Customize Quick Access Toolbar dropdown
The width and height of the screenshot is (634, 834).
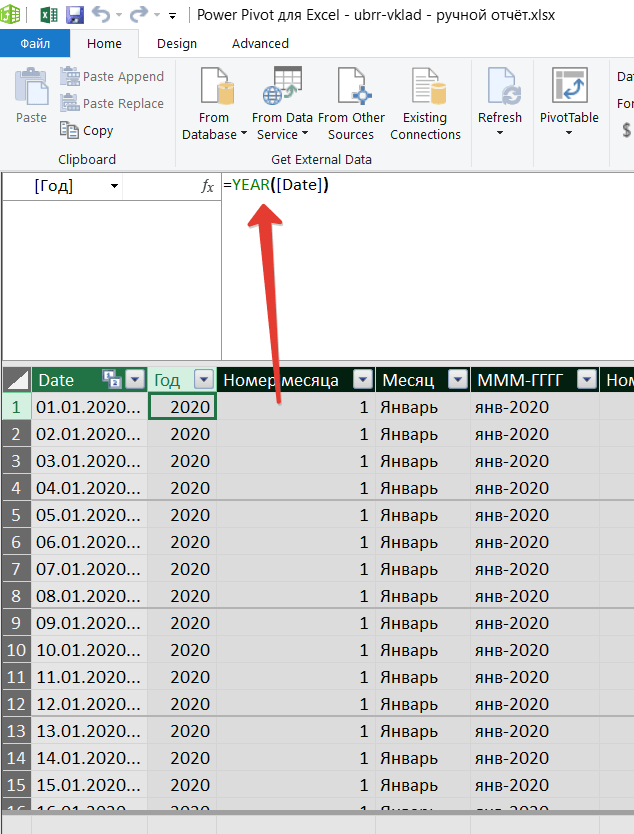(x=172, y=16)
